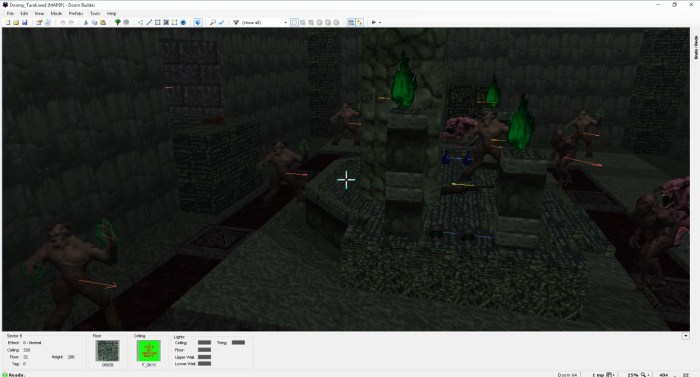700x377 pixels.
Task: Select Make Sectors mode icon
Action: (x=175, y=22)
